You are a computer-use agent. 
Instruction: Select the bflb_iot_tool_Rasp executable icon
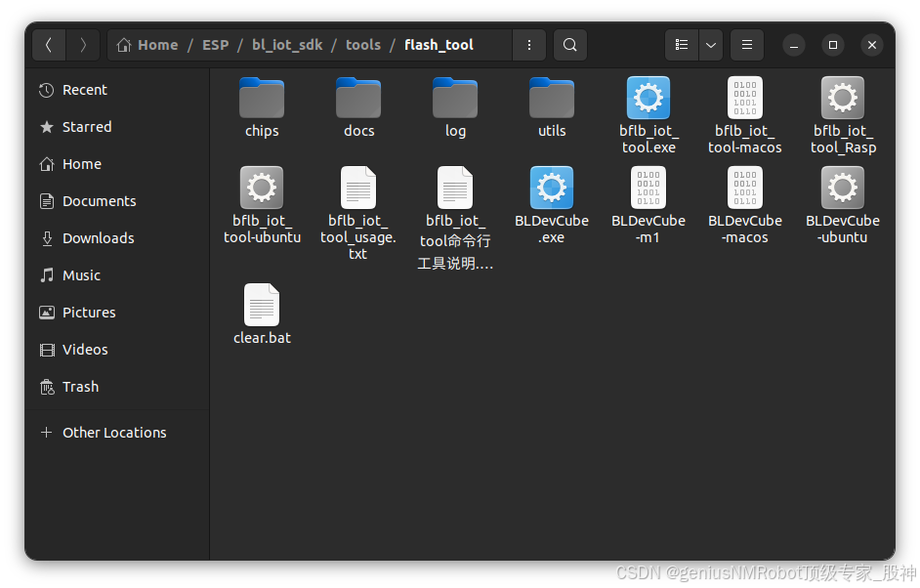[x=843, y=98]
